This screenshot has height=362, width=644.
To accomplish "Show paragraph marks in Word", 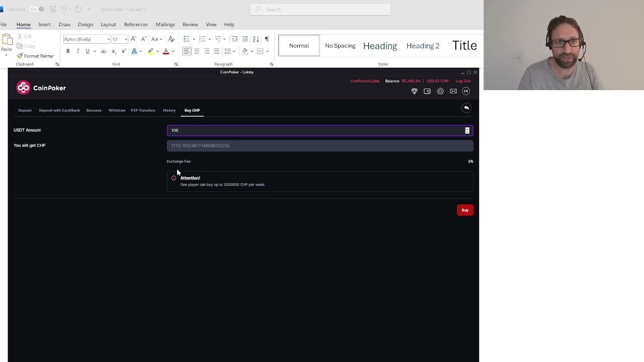I will 267,39.
